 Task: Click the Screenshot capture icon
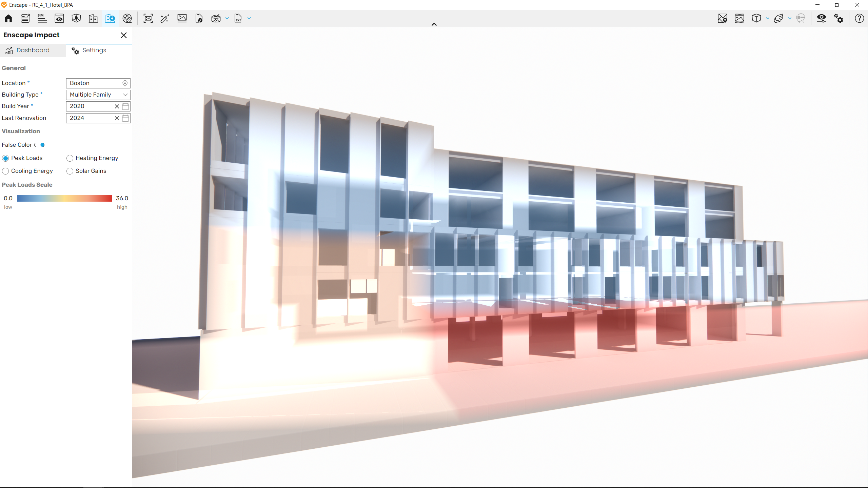(x=148, y=18)
